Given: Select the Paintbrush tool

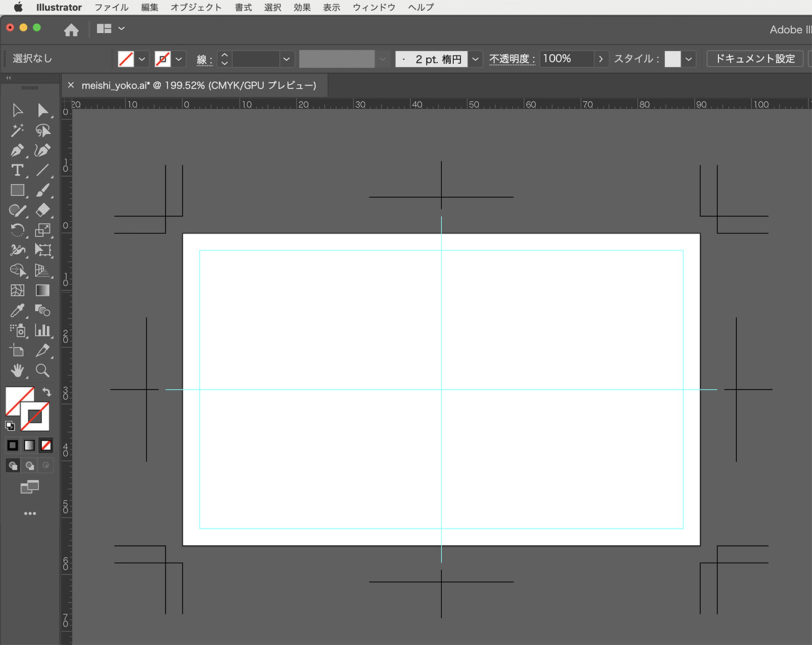Looking at the screenshot, I should 42,190.
